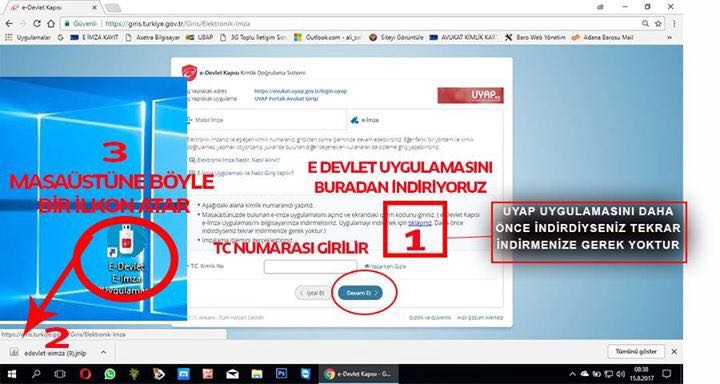Click the zoom magnifier icon in address bar
Viewport: 720px width, 384px height.
tap(645, 23)
